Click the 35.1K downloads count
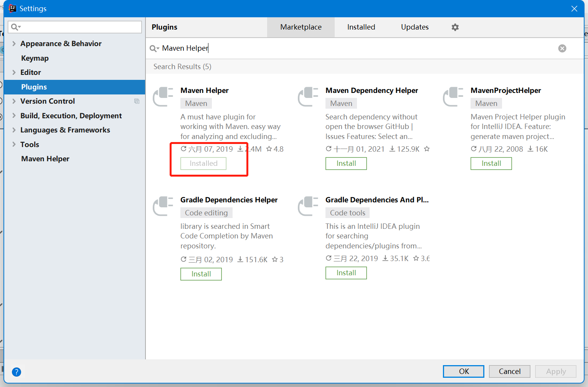The width and height of the screenshot is (588, 387). click(396, 258)
